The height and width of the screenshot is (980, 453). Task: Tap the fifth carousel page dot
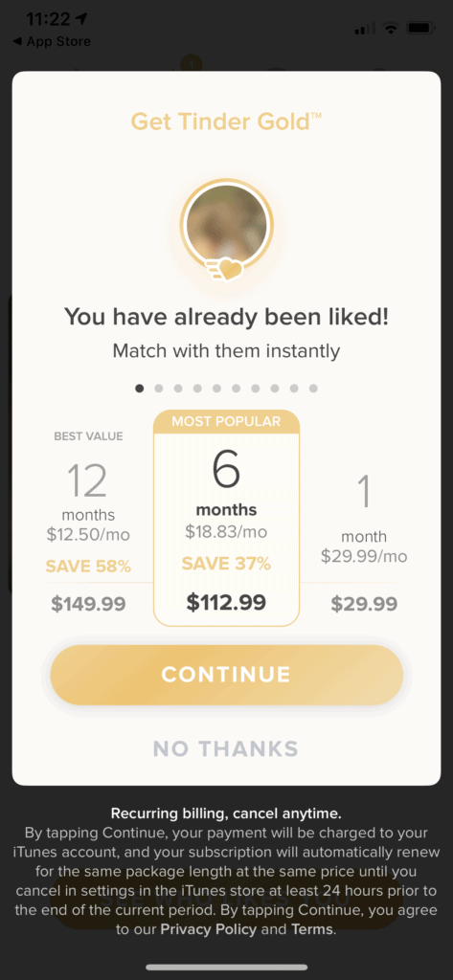(216, 389)
